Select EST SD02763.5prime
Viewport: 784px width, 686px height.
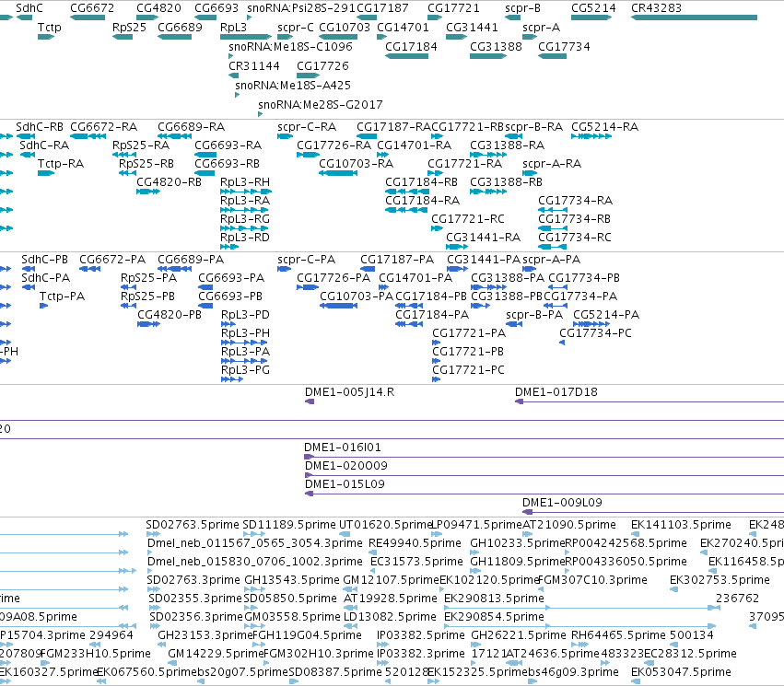pos(193,525)
